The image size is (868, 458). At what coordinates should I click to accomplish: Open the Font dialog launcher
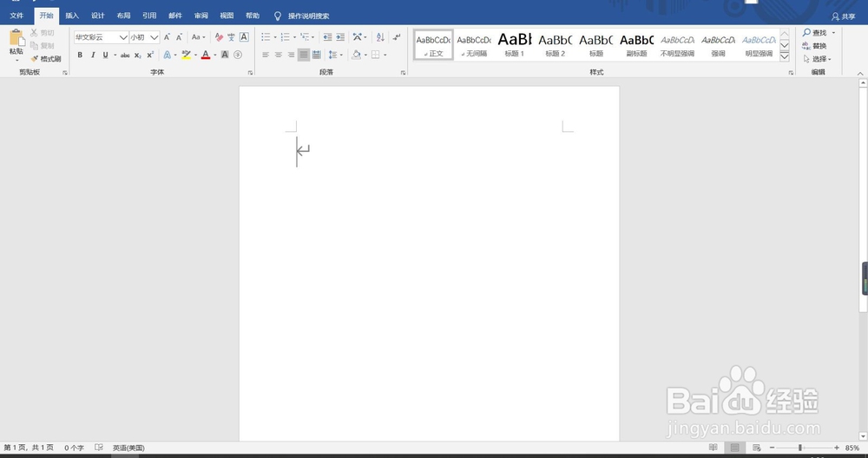coord(250,73)
